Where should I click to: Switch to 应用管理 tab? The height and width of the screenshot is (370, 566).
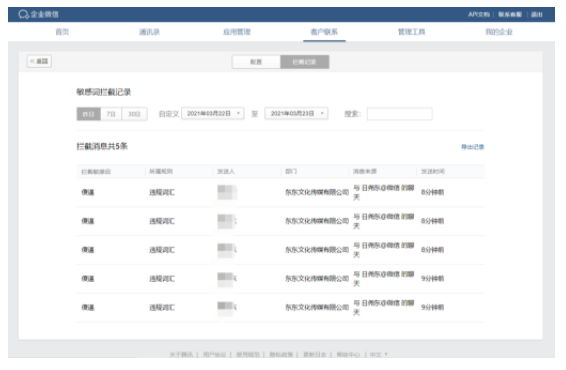click(237, 32)
